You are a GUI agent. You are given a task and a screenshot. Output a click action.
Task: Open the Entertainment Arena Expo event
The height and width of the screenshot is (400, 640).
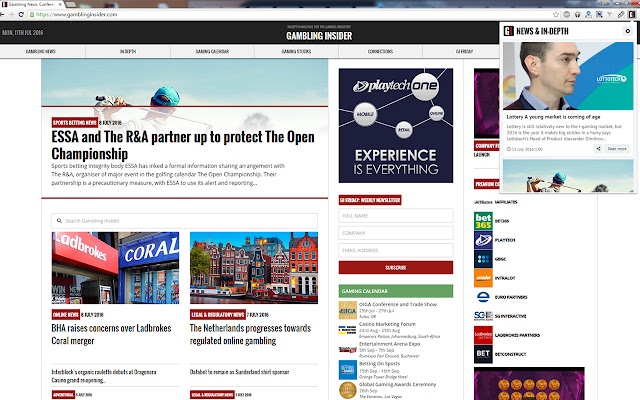tap(389, 344)
